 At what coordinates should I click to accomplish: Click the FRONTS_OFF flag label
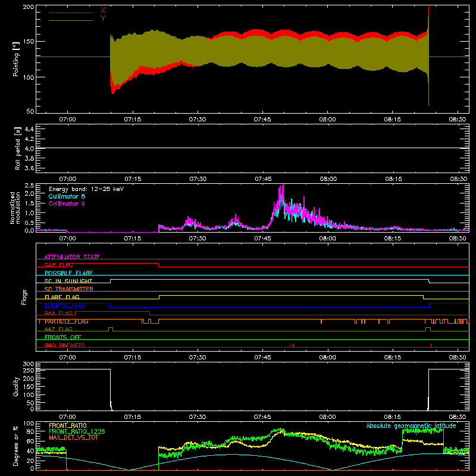tap(63, 337)
